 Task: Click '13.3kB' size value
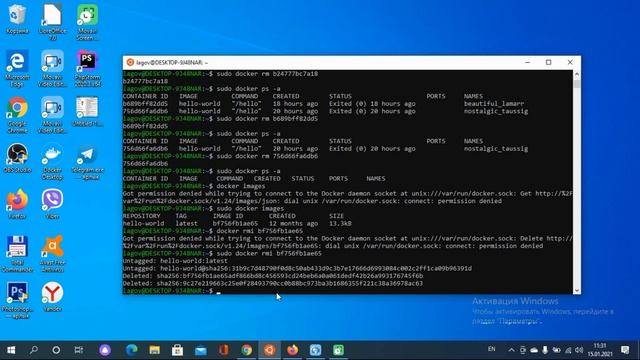point(340,224)
